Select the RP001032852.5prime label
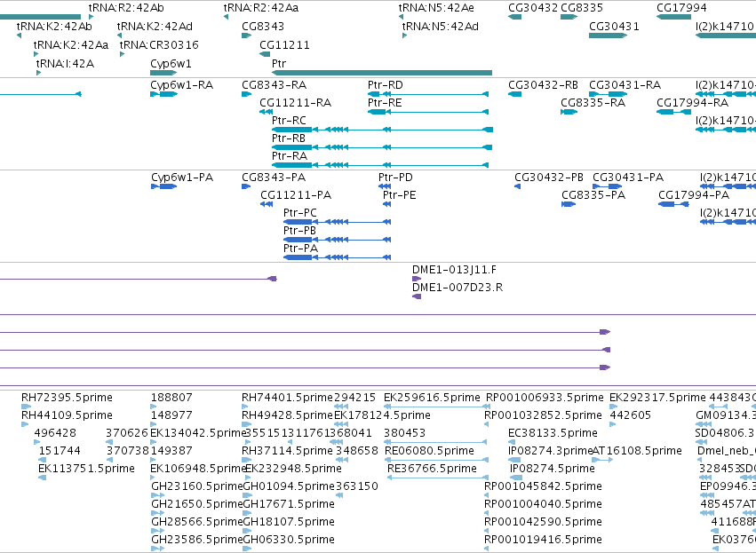Screen dimensions: 756x553 point(543,415)
